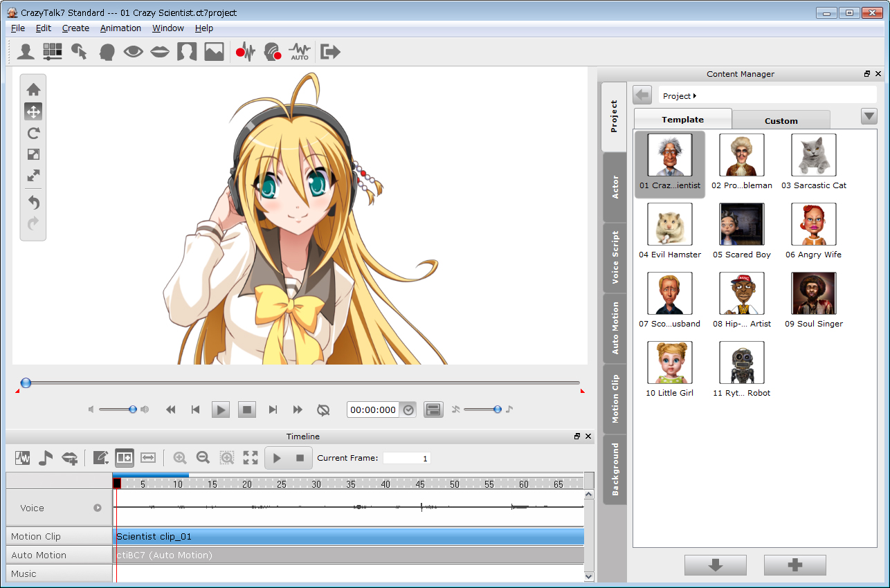The image size is (890, 588).
Task: Toggle the timeline panel display button
Action: click(434, 410)
